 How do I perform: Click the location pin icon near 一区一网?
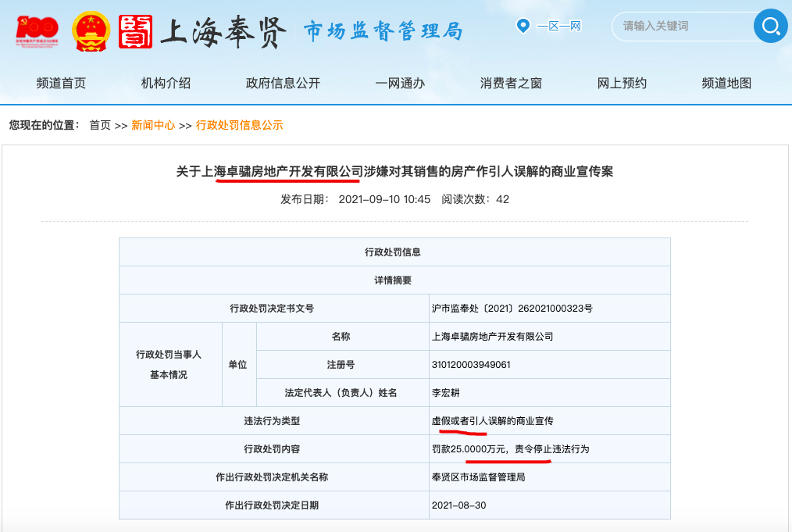(x=523, y=25)
